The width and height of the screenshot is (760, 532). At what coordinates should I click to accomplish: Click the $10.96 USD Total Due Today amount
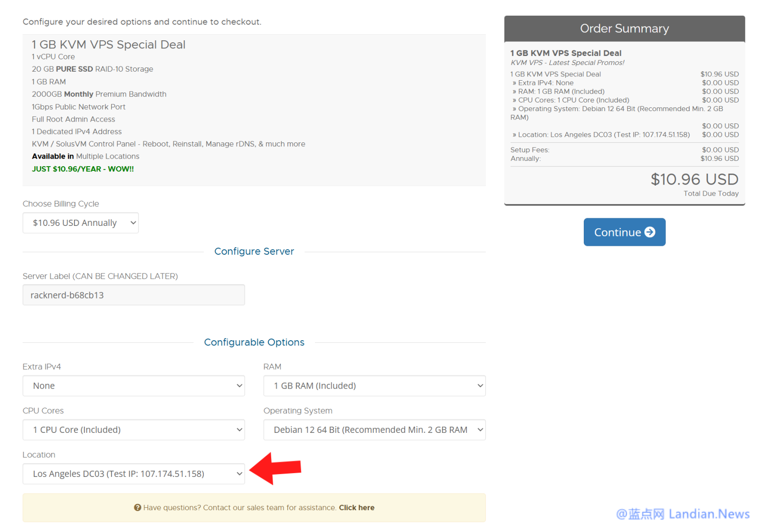(x=694, y=179)
